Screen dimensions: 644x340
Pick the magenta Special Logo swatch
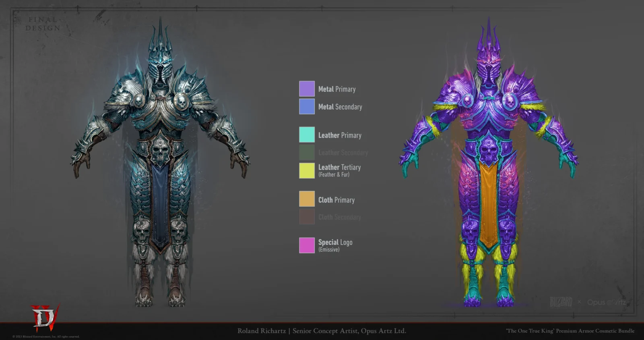click(307, 245)
